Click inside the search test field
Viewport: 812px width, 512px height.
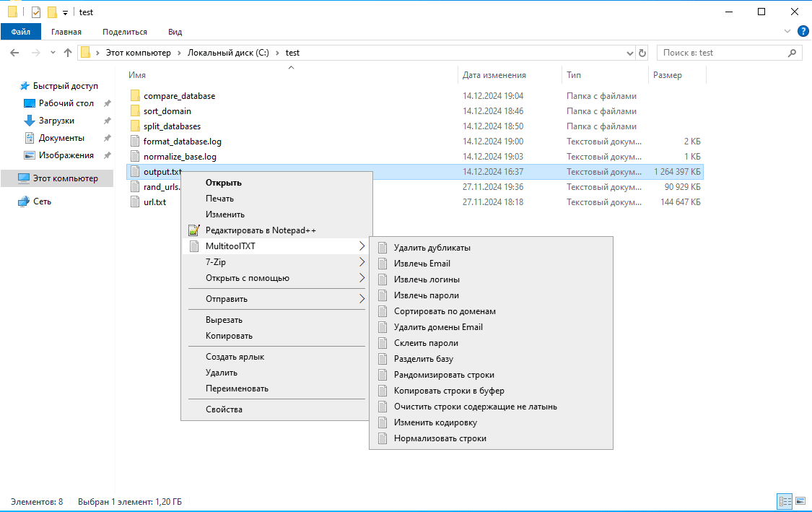coord(722,53)
